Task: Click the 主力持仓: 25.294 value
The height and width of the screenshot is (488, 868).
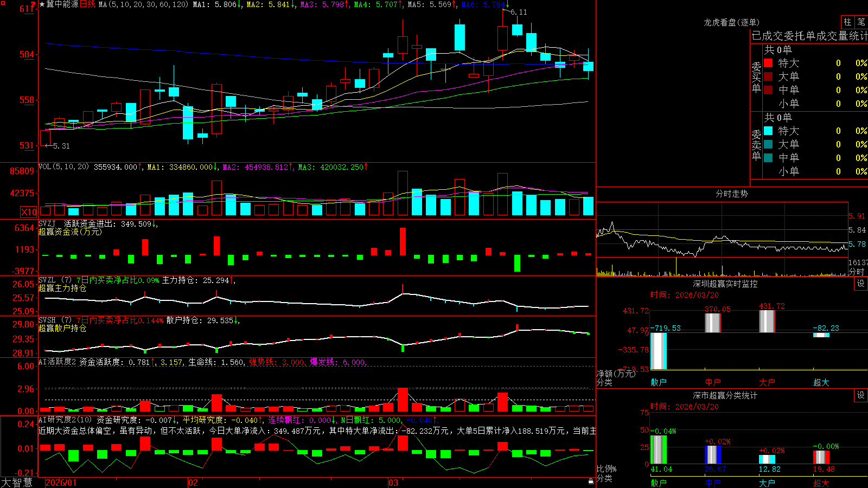Action: point(199,280)
